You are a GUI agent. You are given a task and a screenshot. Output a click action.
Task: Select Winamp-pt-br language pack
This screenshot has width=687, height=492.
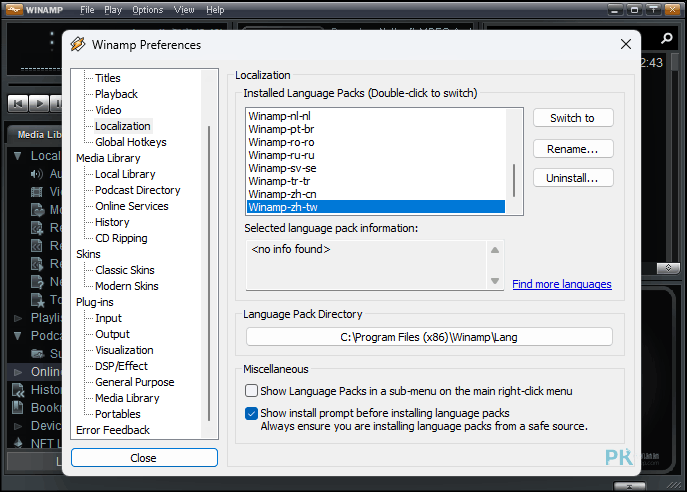pyautogui.click(x=375, y=129)
